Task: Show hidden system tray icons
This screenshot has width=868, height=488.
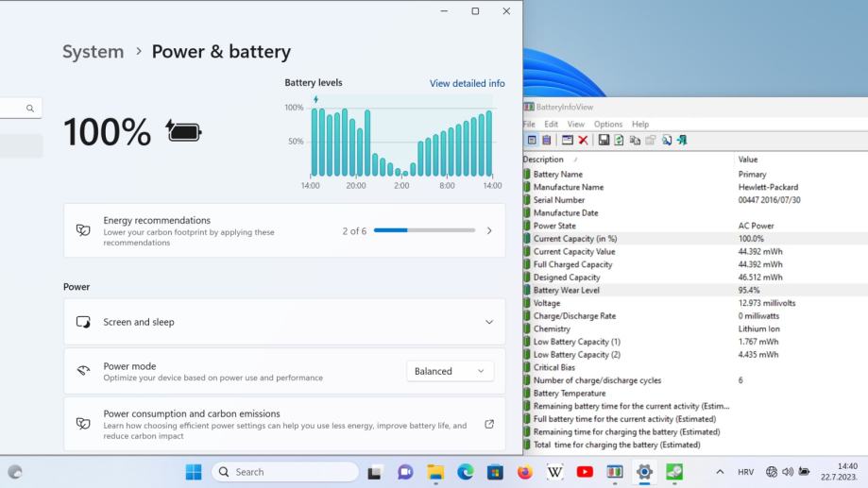Action: click(x=720, y=472)
